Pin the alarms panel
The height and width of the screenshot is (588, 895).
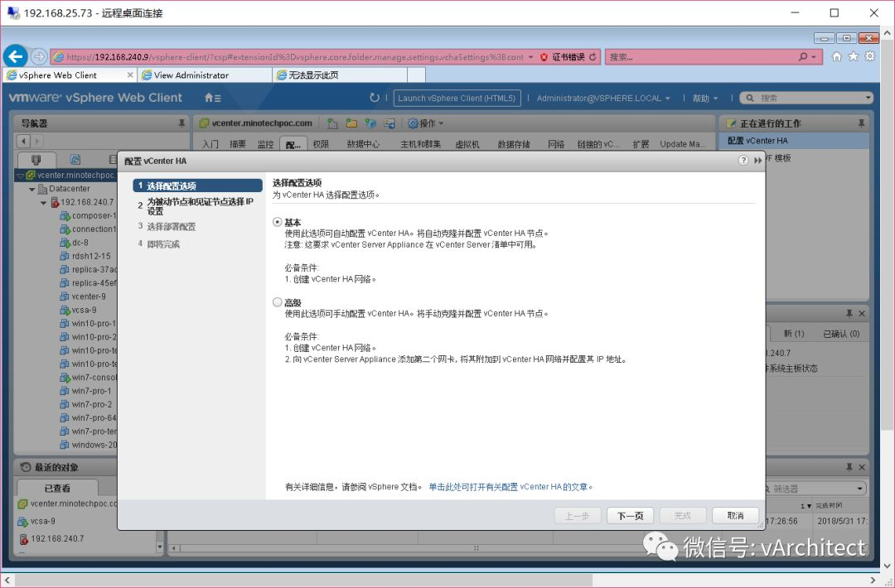[849, 314]
